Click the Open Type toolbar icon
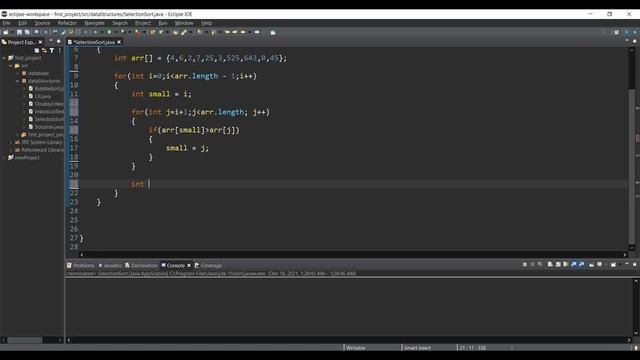640x360 pixels. click(176, 32)
